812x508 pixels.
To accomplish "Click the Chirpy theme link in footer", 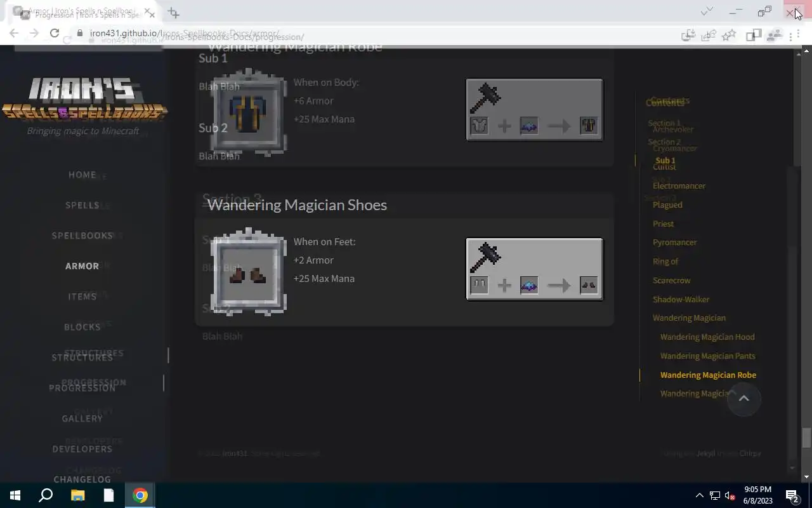I will (x=750, y=453).
